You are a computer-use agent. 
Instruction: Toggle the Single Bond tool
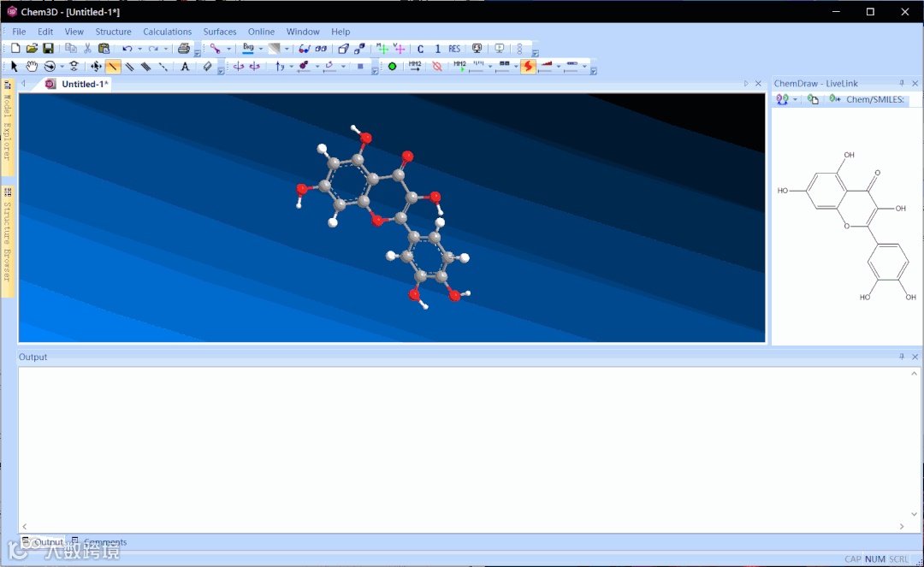point(113,67)
